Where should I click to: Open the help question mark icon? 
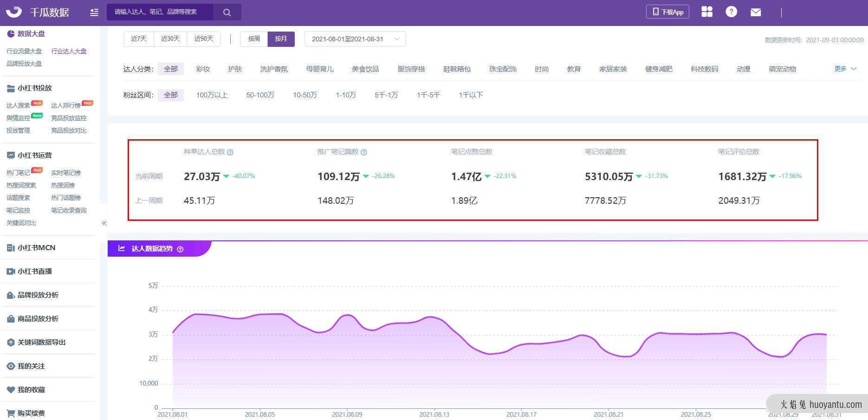click(731, 12)
